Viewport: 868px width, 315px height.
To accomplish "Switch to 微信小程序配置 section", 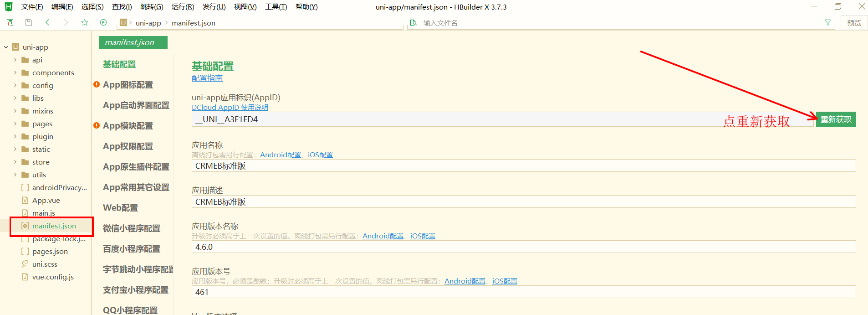I will (x=132, y=228).
